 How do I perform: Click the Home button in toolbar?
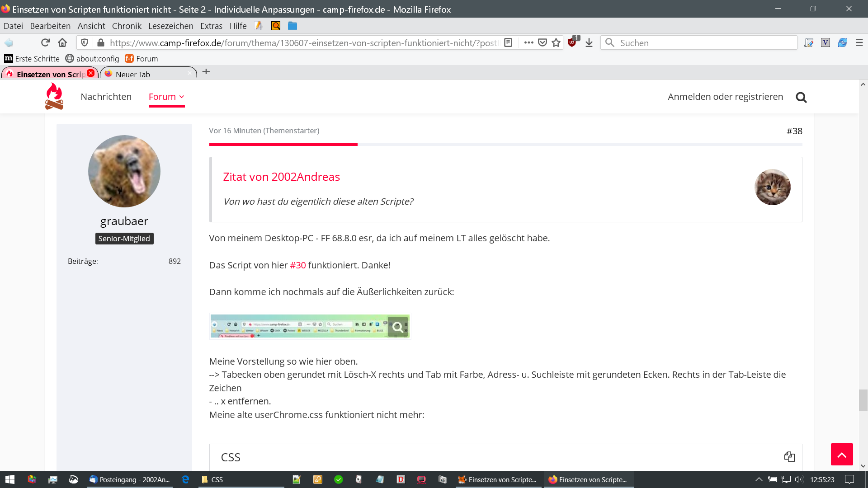[x=62, y=42]
